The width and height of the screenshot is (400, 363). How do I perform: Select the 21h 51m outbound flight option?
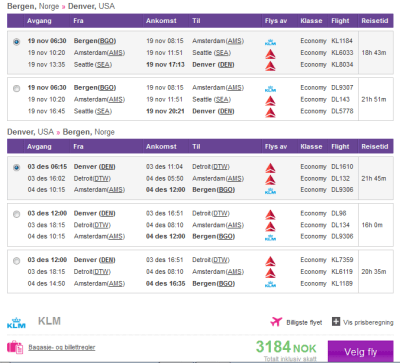click(x=16, y=89)
